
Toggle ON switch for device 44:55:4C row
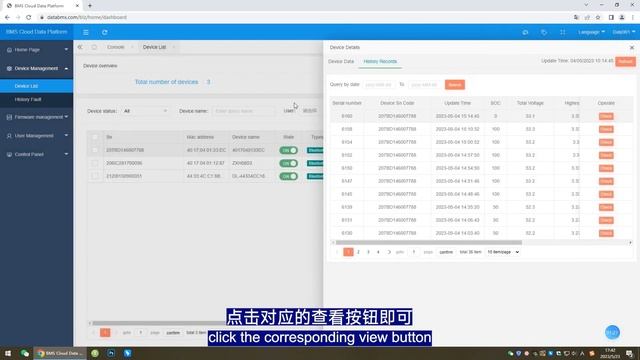[289, 176]
